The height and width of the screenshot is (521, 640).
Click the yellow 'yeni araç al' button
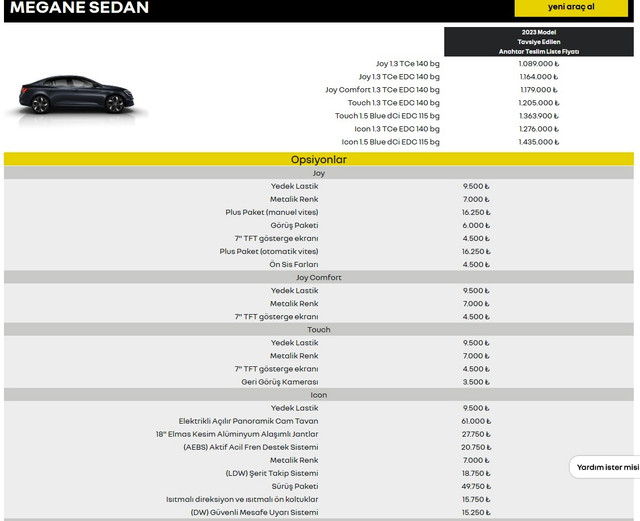(x=571, y=7)
